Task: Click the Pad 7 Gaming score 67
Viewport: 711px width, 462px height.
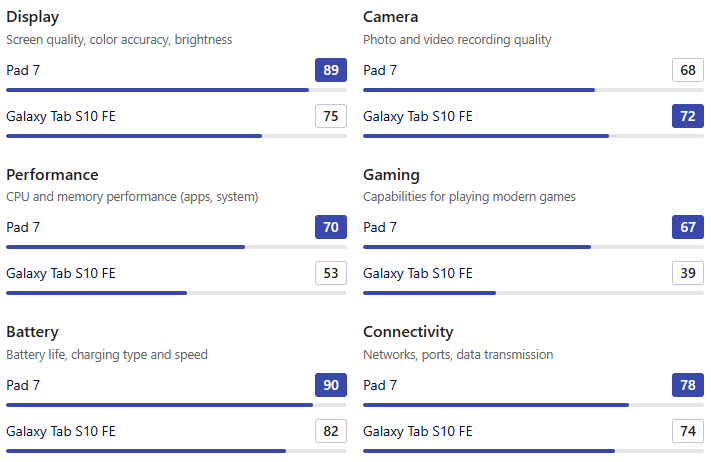Action: tap(688, 227)
